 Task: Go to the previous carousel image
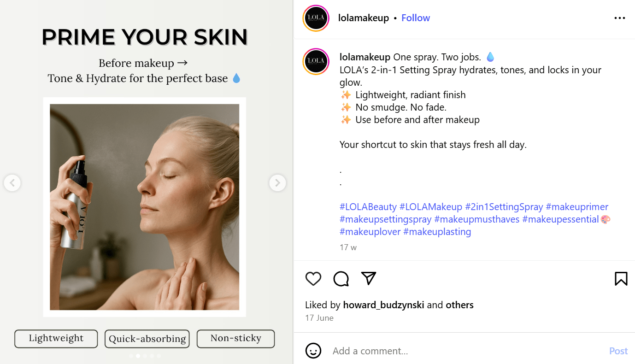coord(12,183)
